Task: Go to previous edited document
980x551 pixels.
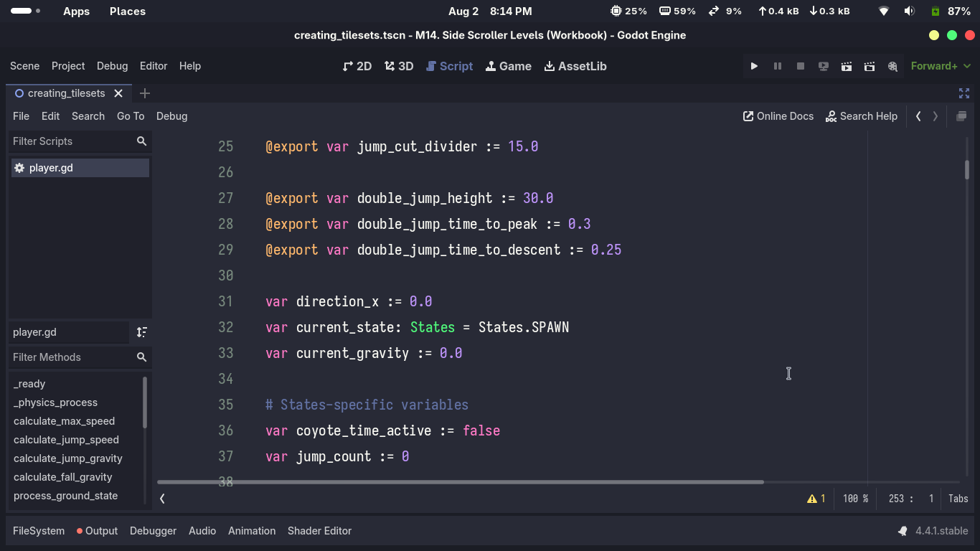Action: click(918, 116)
